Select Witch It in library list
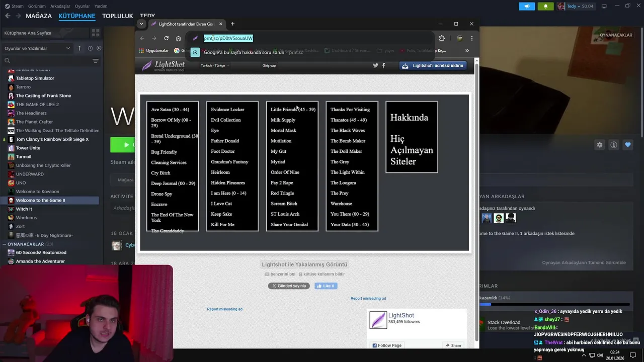Viewport: 644px width, 362px height. coord(24,209)
